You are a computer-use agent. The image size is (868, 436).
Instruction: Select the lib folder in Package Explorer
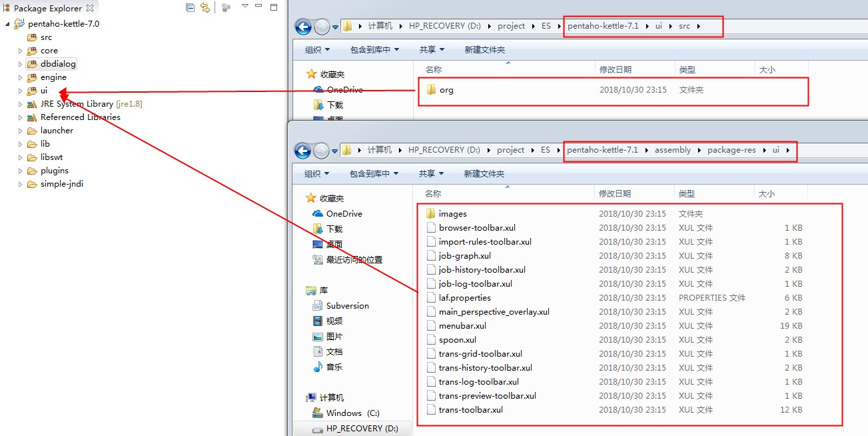(45, 144)
